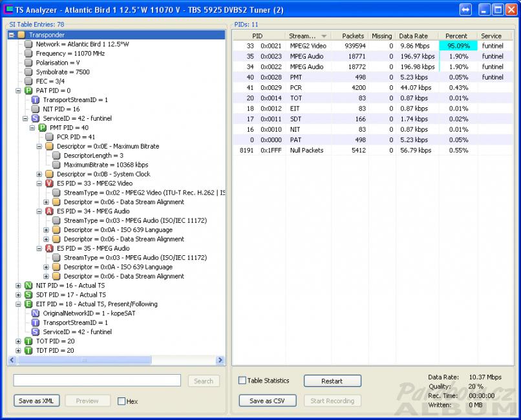This screenshot has width=521, height=420.
Task: Click the Service column header
Action: tap(495, 36)
